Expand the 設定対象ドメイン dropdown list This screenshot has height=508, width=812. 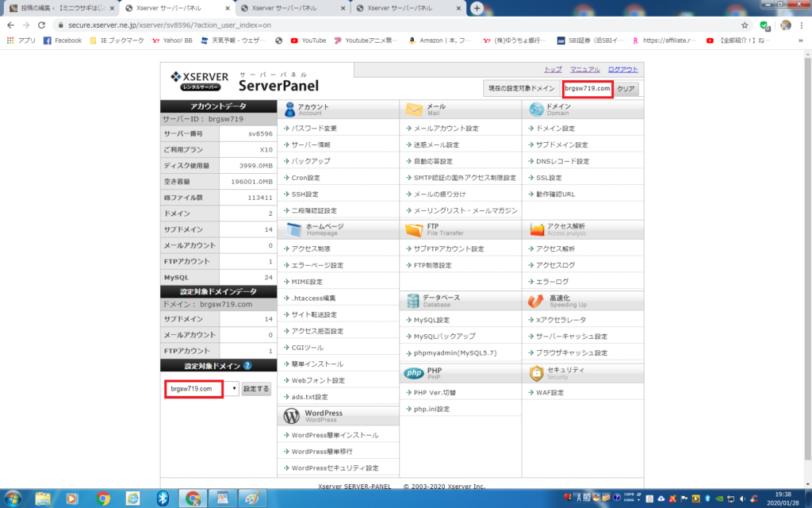click(x=234, y=389)
